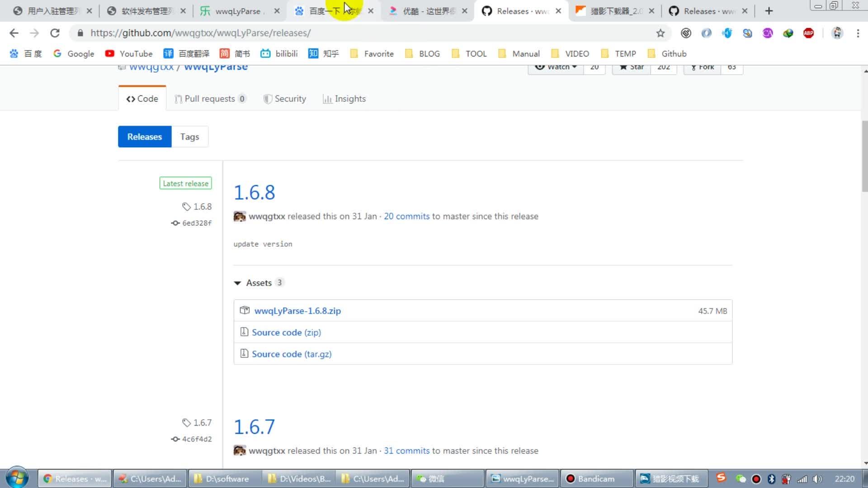Image resolution: width=868 pixels, height=488 pixels.
Task: Open the Baidu bookmark
Action: [x=26, y=54]
